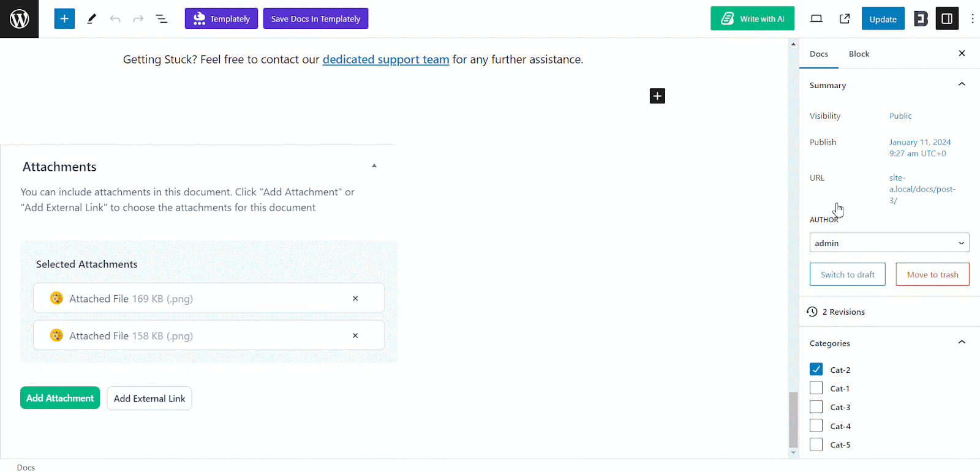Open the BetterDocs sidebar icon

point(921,19)
